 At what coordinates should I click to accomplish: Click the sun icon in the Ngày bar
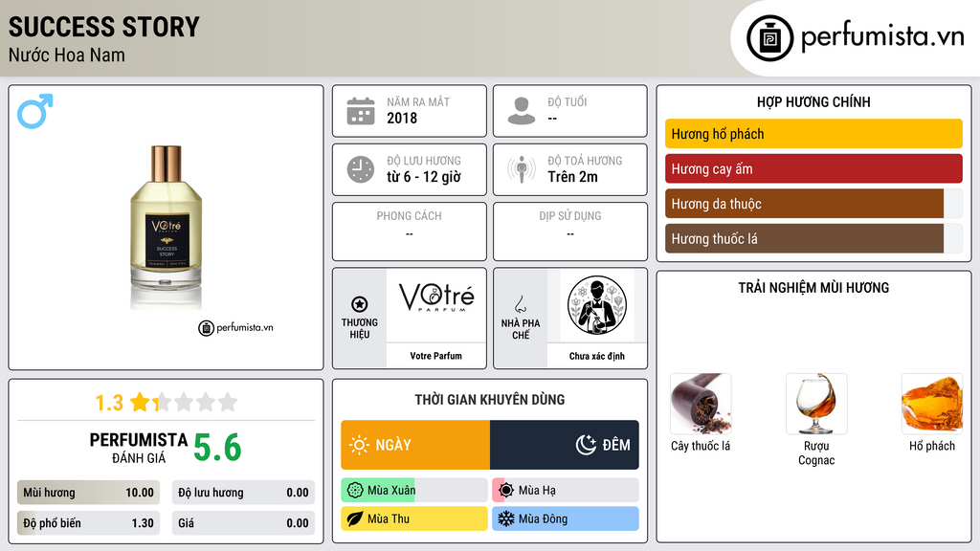359,445
